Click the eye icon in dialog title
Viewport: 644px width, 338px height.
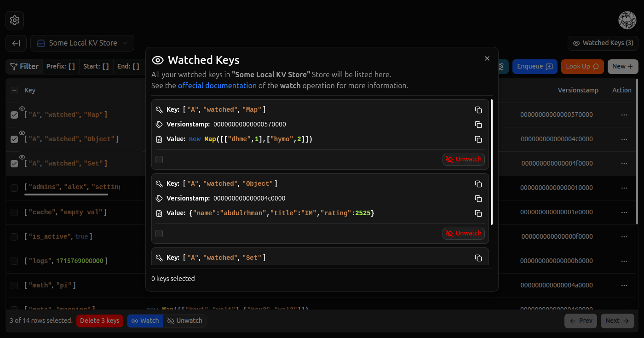158,60
